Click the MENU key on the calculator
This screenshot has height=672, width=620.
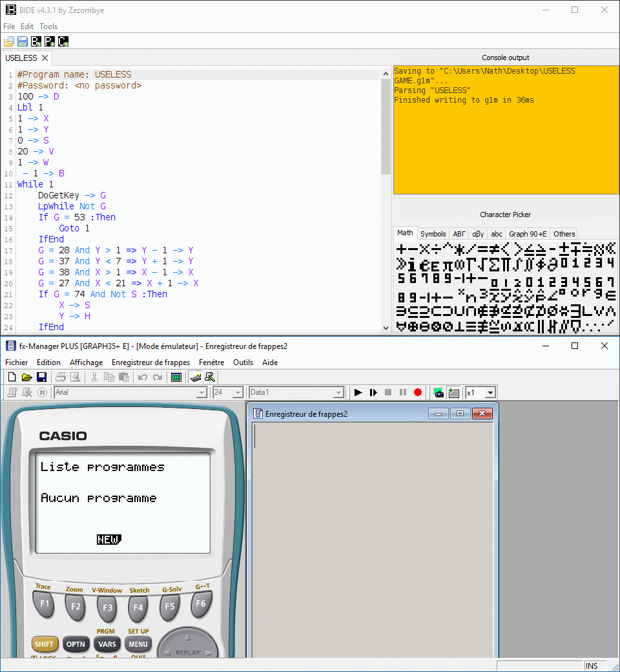[x=138, y=644]
